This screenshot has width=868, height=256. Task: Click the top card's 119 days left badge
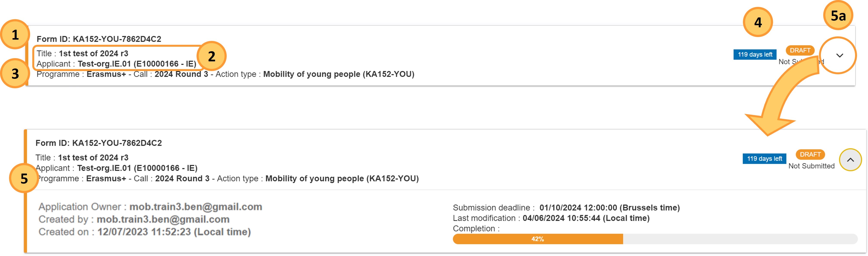[x=755, y=54]
